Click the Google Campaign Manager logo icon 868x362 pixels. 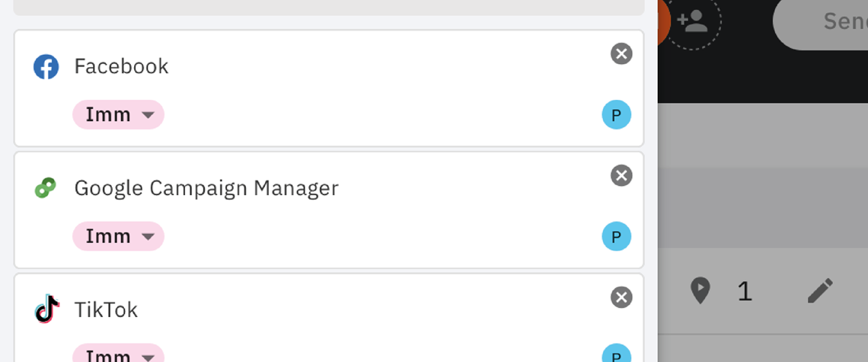(x=46, y=188)
